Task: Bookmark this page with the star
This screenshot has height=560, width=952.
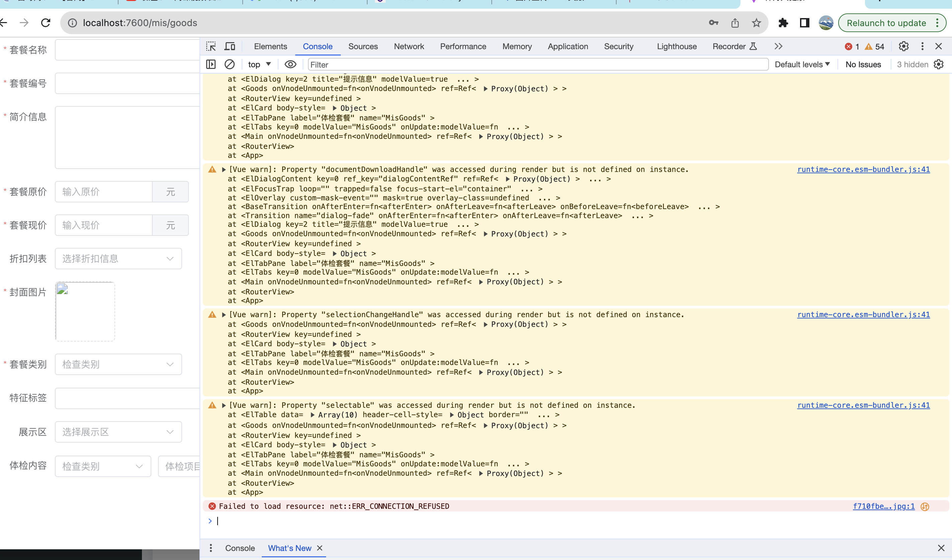Action: 756,23
